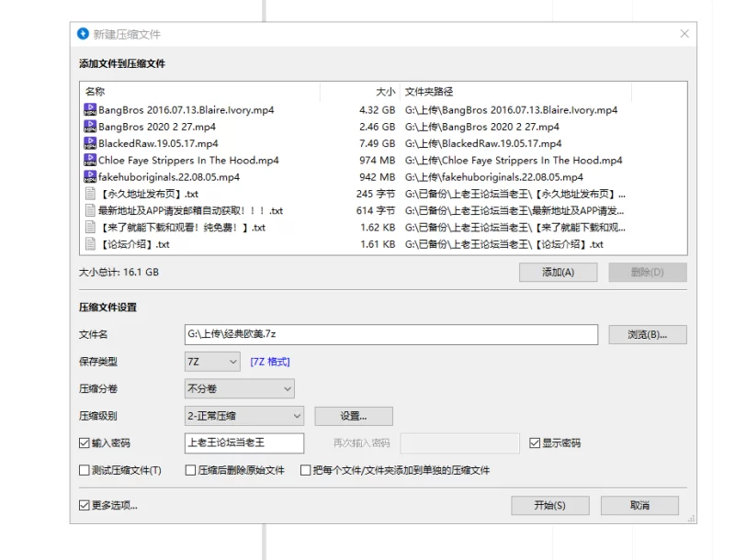Open the 压缩分卷 不分卷 dropdown
Screen dimensions: 735x560
click(240, 388)
